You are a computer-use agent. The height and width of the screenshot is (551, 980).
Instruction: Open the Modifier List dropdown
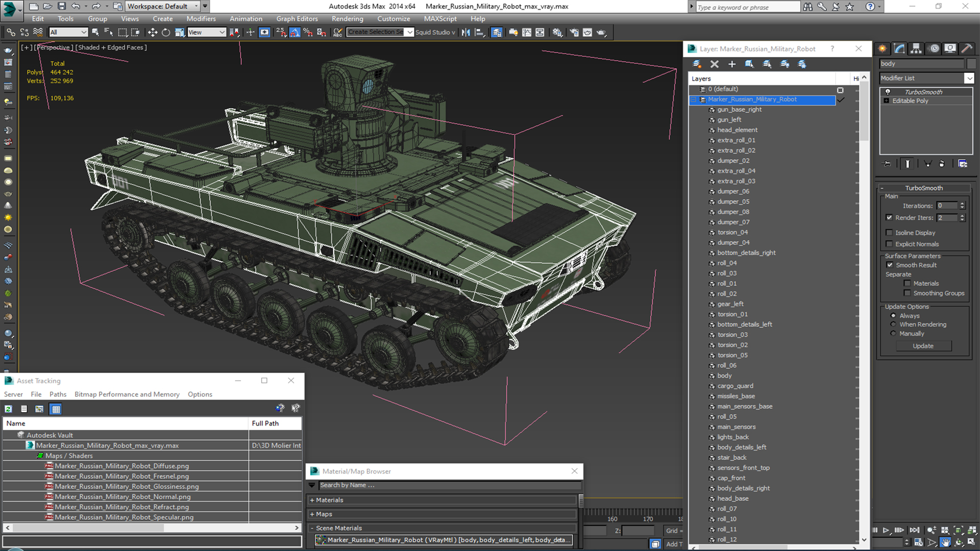(969, 78)
